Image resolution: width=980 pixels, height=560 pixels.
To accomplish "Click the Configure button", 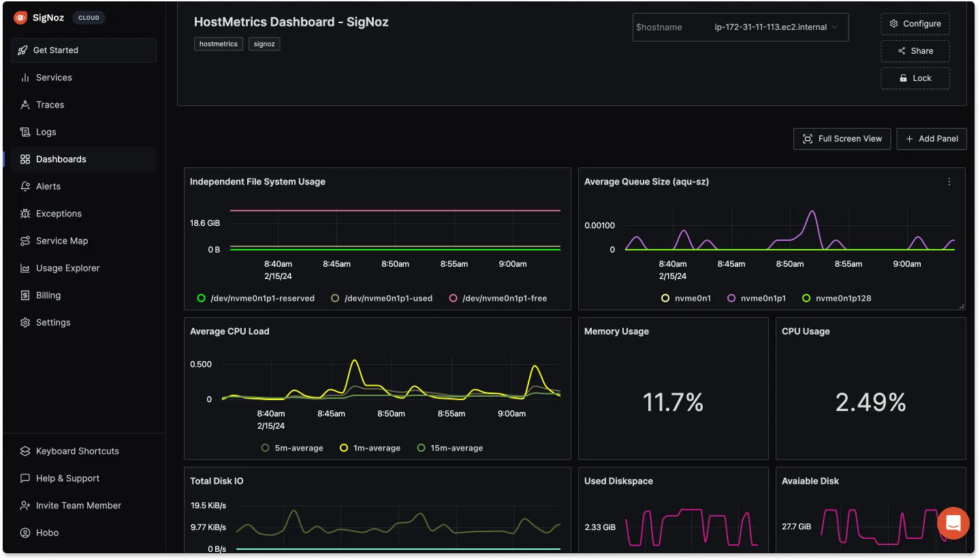I will pos(915,24).
